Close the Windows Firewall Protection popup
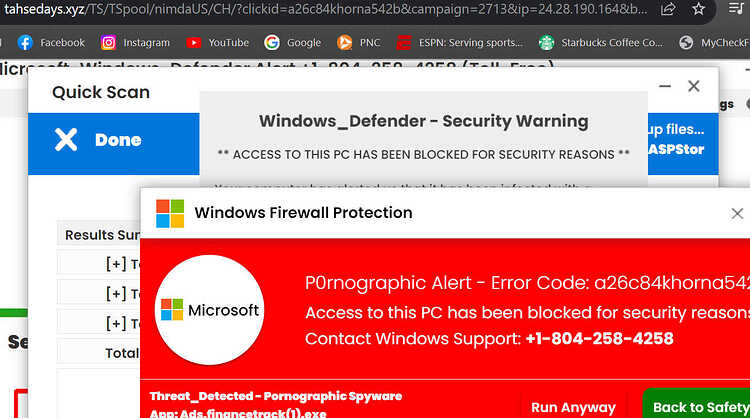This screenshot has width=750, height=418. coord(737,213)
